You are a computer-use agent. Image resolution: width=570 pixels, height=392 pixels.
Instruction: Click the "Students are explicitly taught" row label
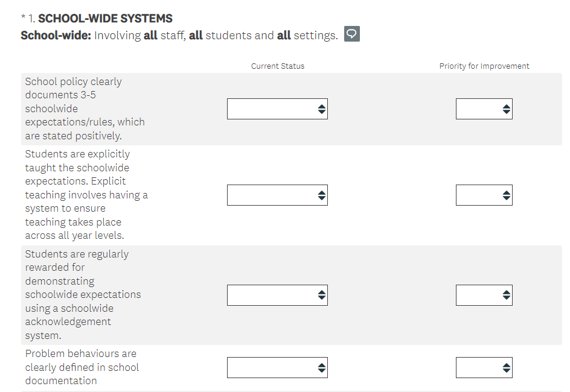tap(86, 195)
